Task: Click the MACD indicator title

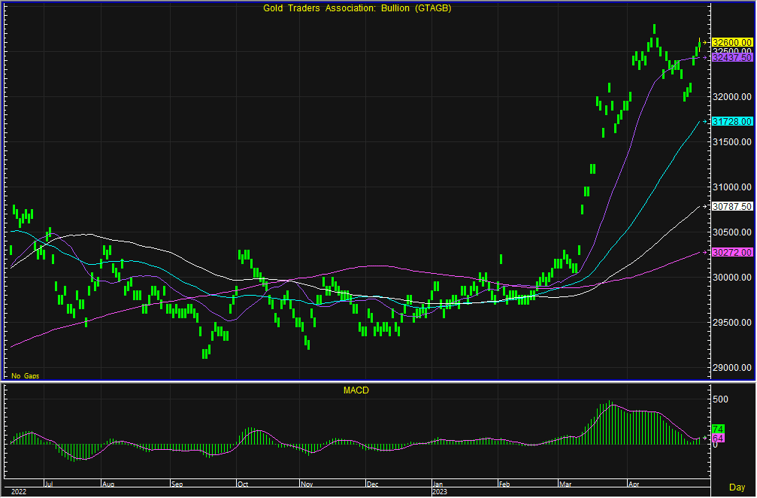Action: 354,390
